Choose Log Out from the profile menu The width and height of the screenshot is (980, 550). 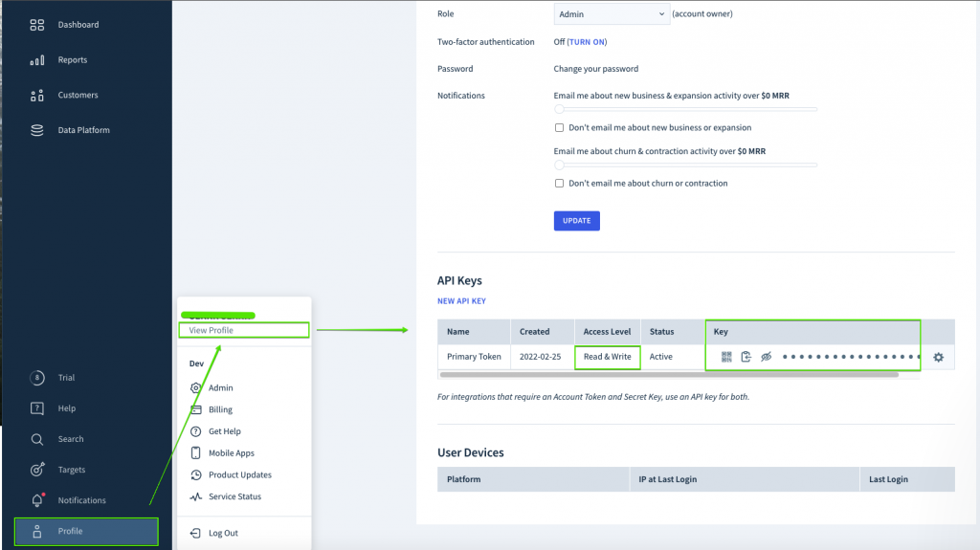coord(223,533)
